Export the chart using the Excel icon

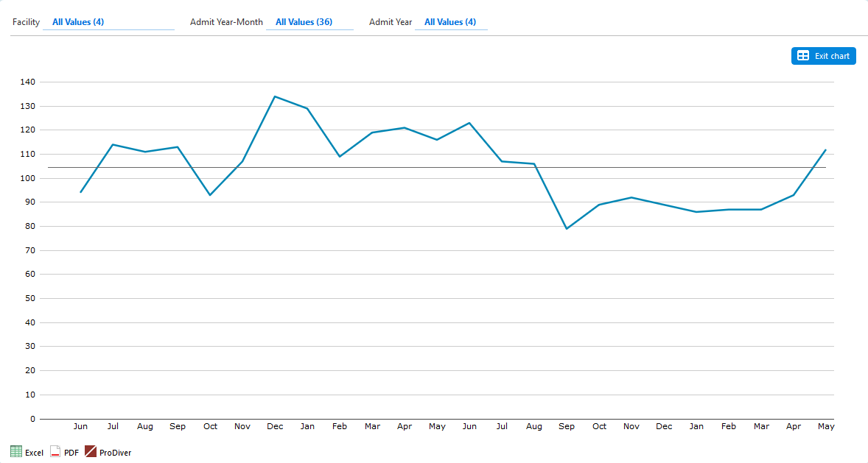click(16, 452)
